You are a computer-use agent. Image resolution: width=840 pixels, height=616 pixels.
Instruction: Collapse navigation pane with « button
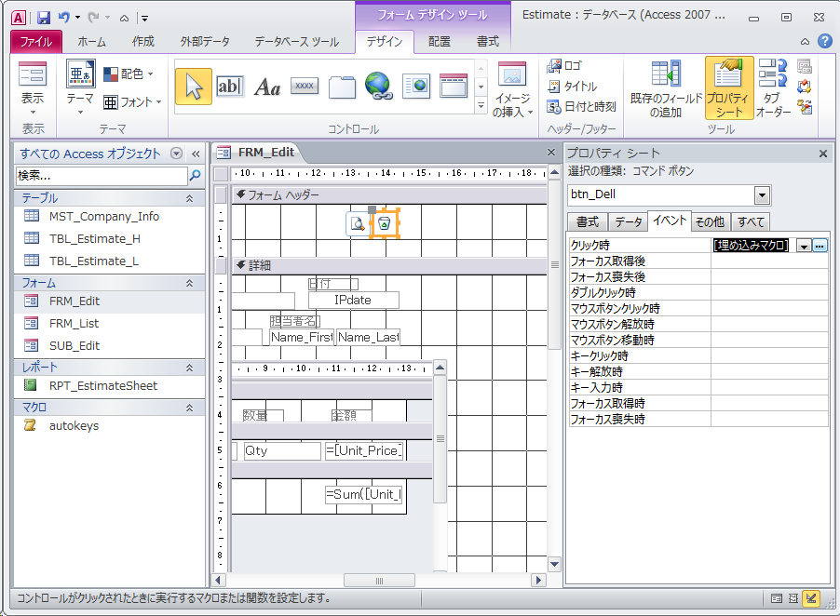(x=196, y=154)
